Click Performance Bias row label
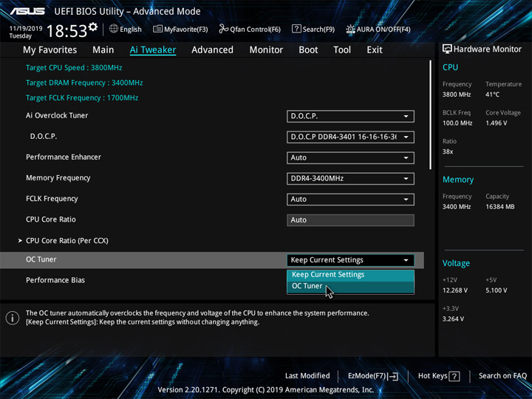 pos(55,280)
